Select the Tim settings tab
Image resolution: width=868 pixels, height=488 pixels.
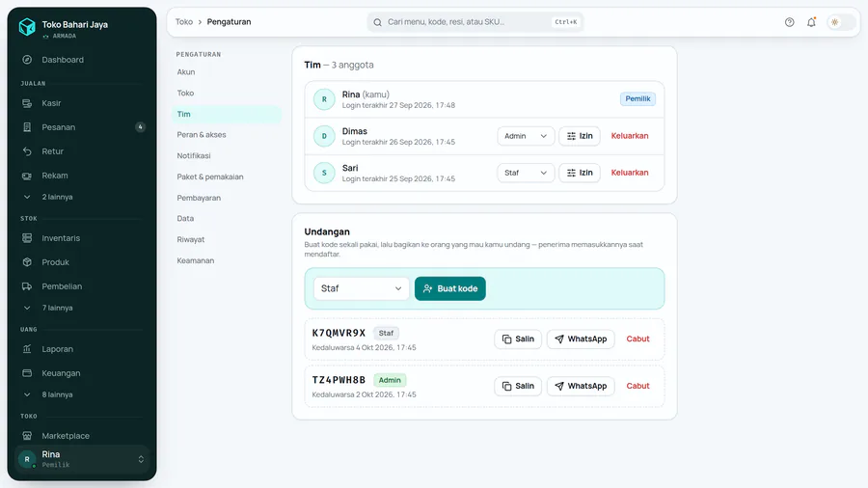226,114
